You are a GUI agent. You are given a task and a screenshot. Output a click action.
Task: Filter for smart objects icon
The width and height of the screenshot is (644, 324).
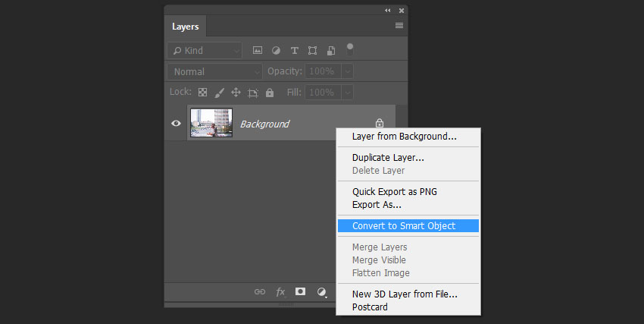[x=331, y=50]
